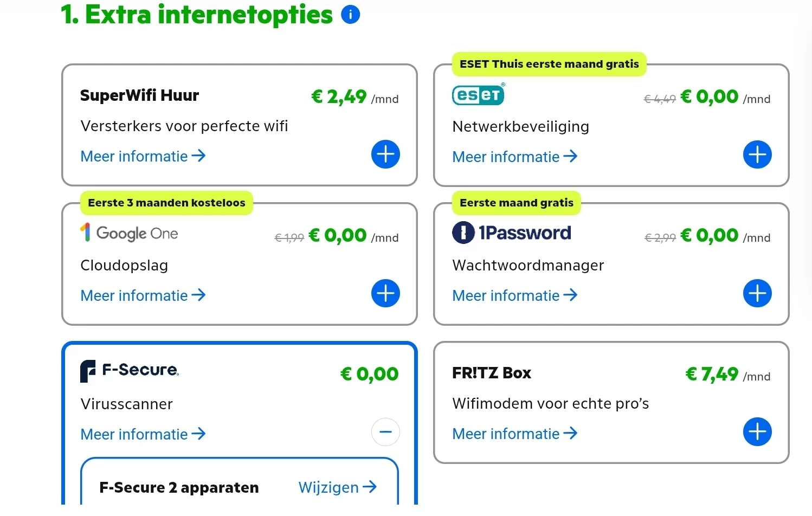Click Wijzigen for F-Secure 2 apparaten
Image resolution: width=812 pixels, height=516 pixels.
(x=337, y=487)
